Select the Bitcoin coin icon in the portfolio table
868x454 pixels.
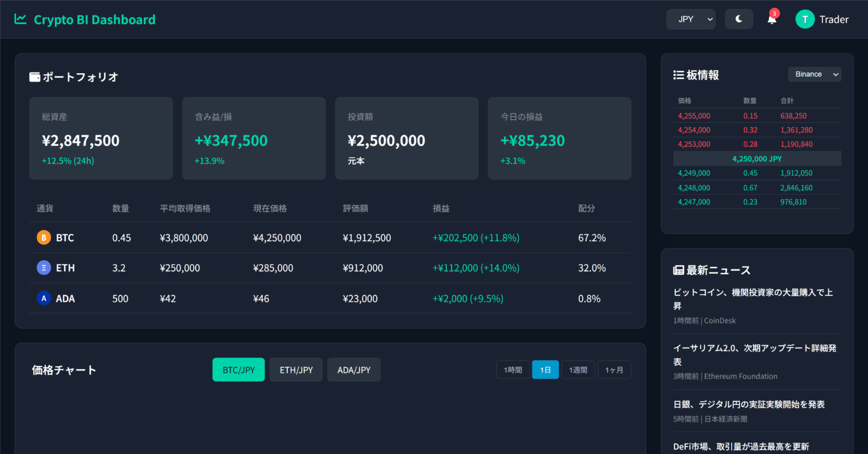click(43, 237)
